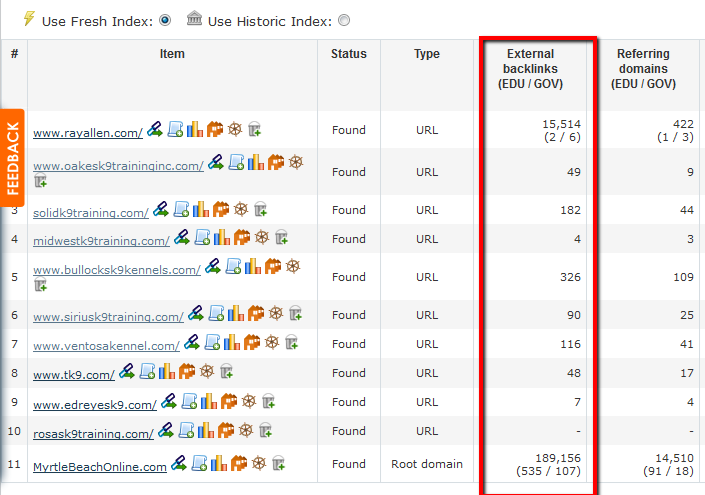The image size is (705, 495).
Task: Click ship's wheel icon for midwestk9training.com
Action: tap(262, 237)
